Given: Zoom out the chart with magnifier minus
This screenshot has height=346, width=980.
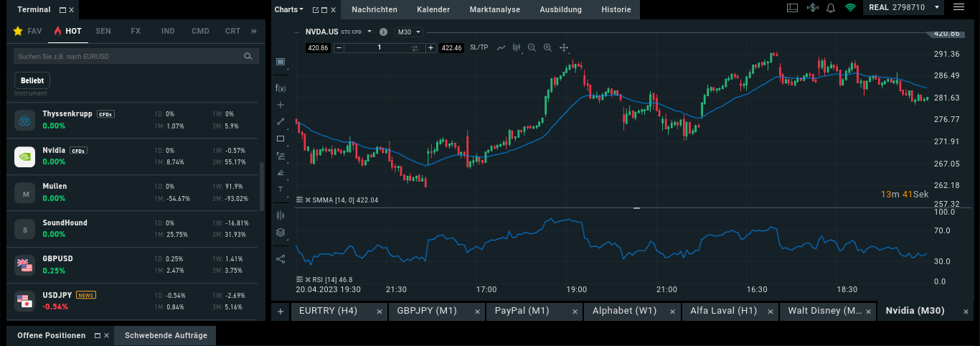Looking at the screenshot, I should 532,47.
